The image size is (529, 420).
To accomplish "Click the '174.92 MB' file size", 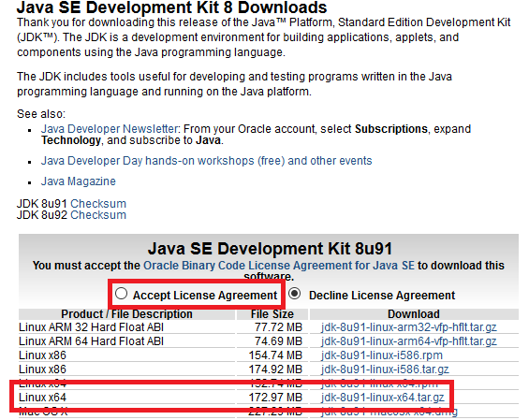I will tap(275, 369).
